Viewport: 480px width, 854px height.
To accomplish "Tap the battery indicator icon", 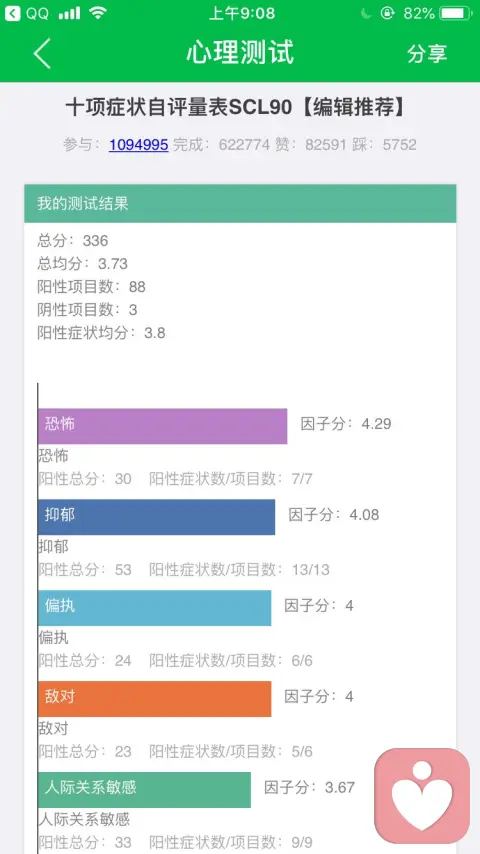I will pyautogui.click(x=457, y=13).
